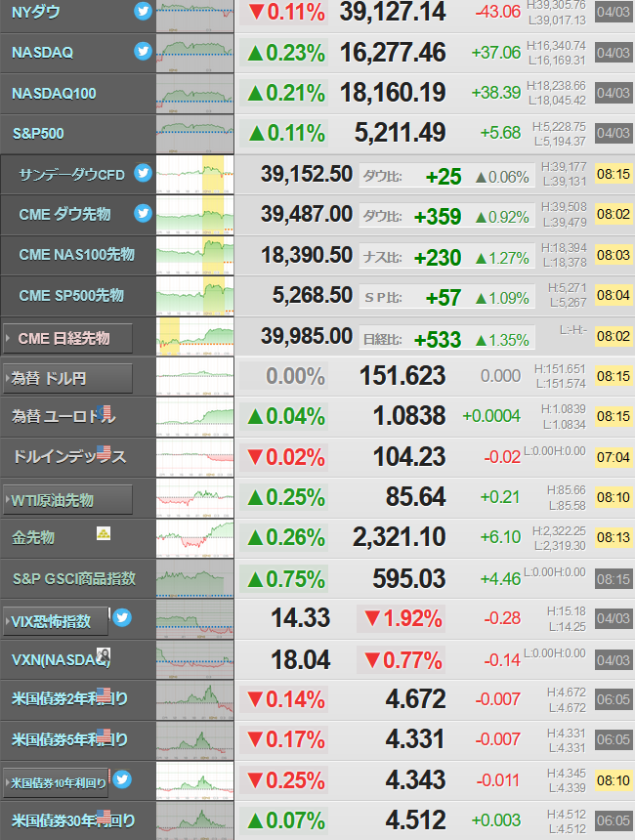
Task: Click the NYダウ price 39,127.14
Action: 393,12
